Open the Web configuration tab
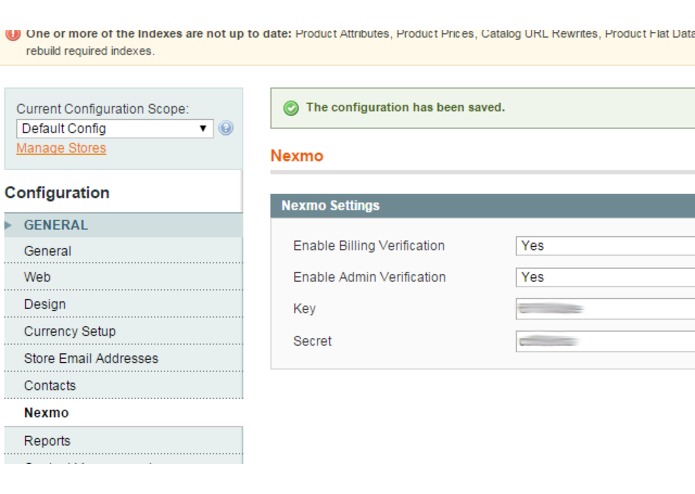The image size is (695, 494). [x=124, y=277]
